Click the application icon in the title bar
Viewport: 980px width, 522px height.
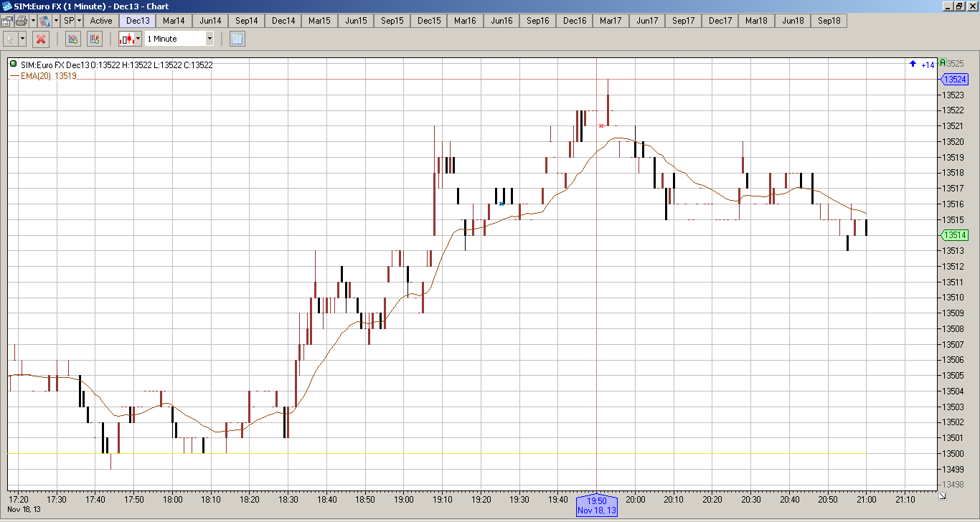(x=6, y=6)
